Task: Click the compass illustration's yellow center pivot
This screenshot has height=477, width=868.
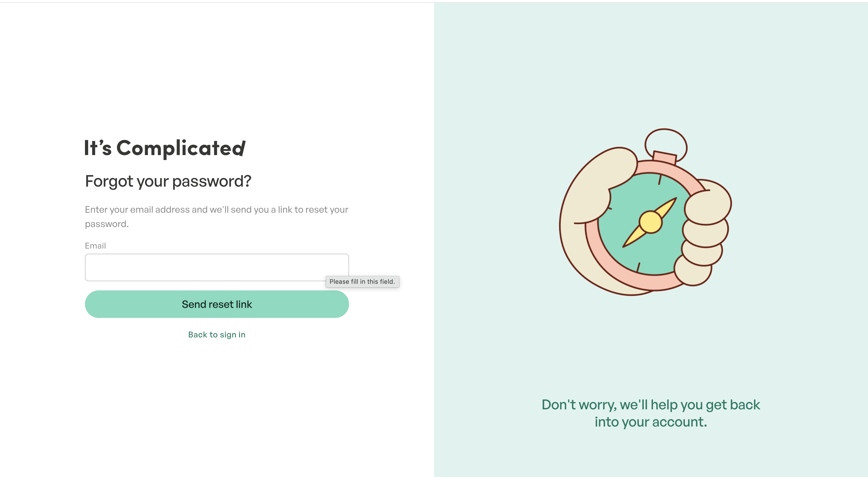Action: 650,222
